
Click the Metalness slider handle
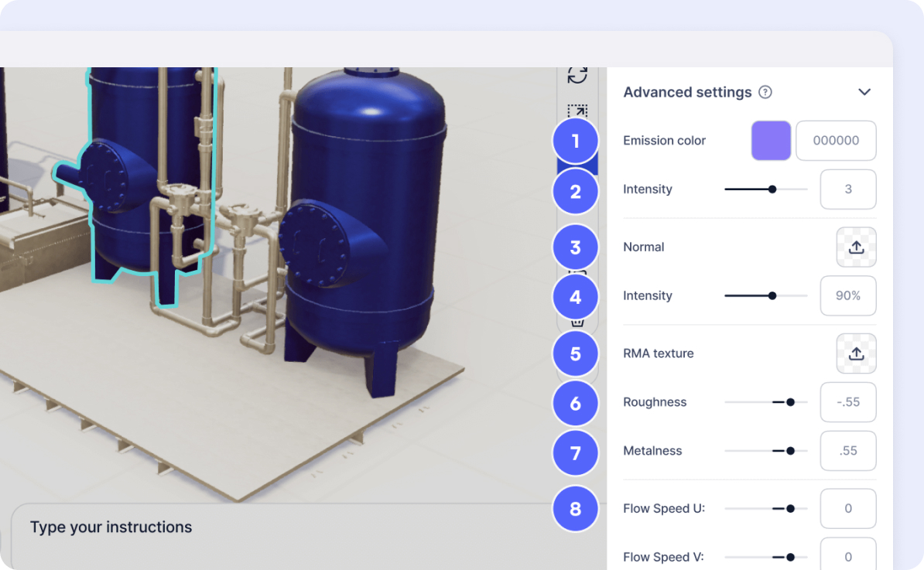790,451
